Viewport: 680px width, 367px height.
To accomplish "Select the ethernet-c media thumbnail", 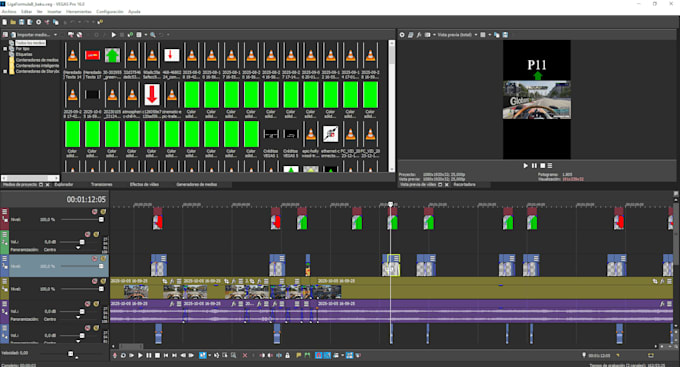I will pos(330,134).
